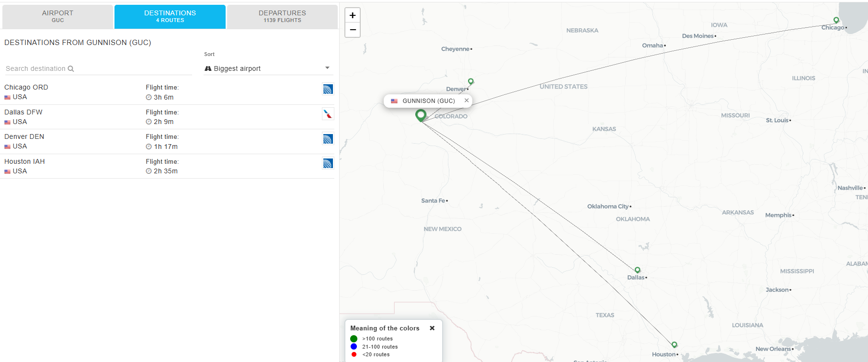Viewport: 868px width, 362px height.
Task: Open the Sort Biggest airport dropdown
Action: (268, 68)
